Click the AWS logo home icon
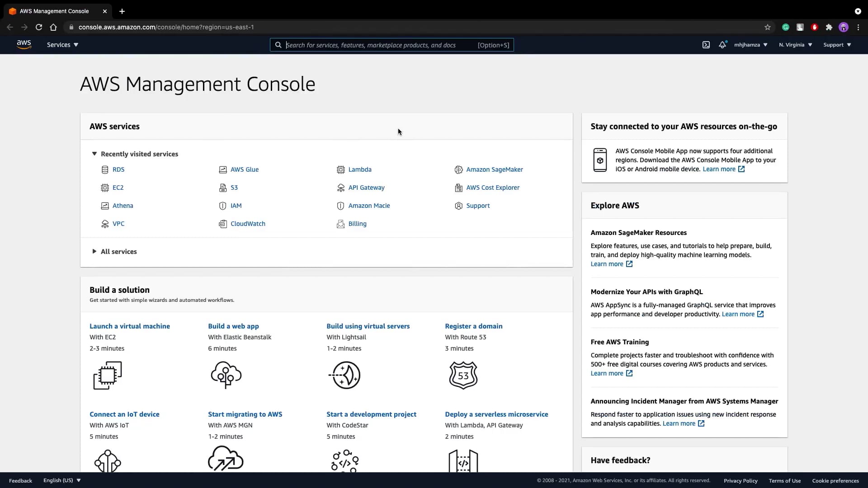 pyautogui.click(x=24, y=44)
